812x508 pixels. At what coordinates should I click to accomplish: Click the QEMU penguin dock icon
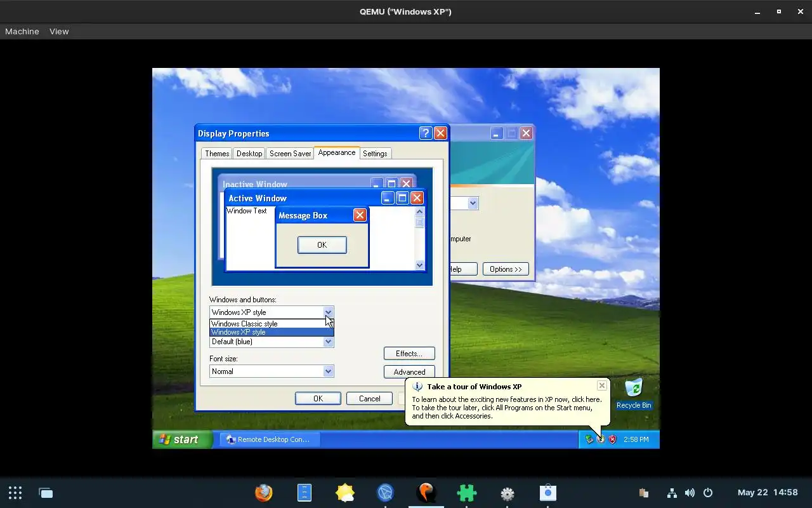coord(426,493)
